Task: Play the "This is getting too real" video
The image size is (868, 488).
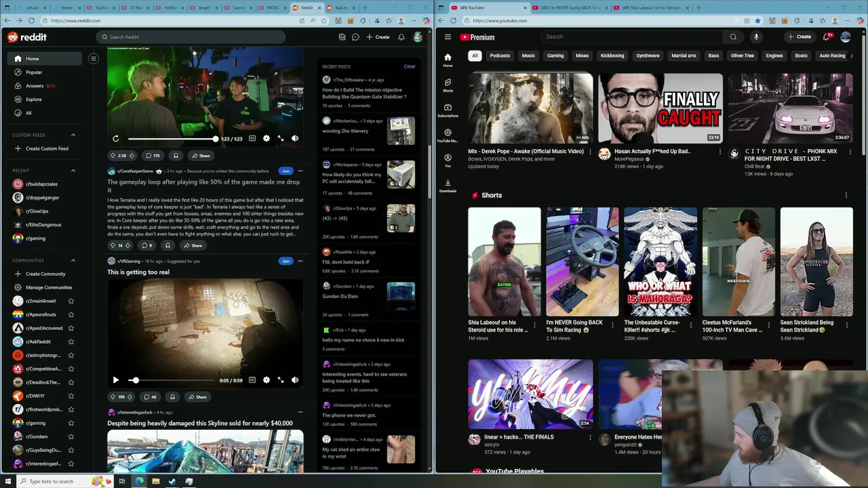Action: pyautogui.click(x=115, y=380)
